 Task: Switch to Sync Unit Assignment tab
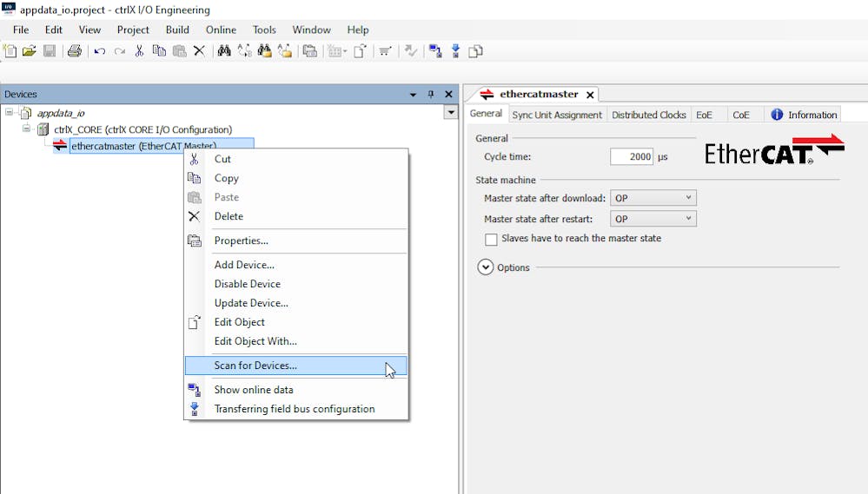[556, 115]
